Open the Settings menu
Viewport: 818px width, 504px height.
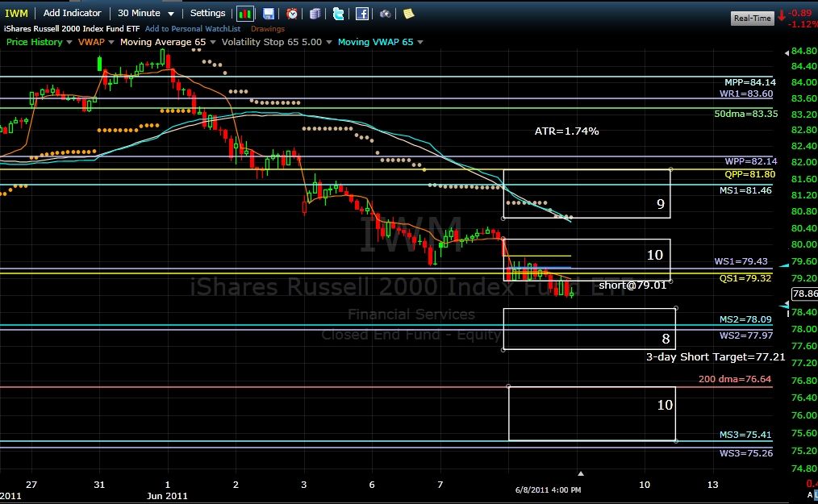tap(207, 13)
